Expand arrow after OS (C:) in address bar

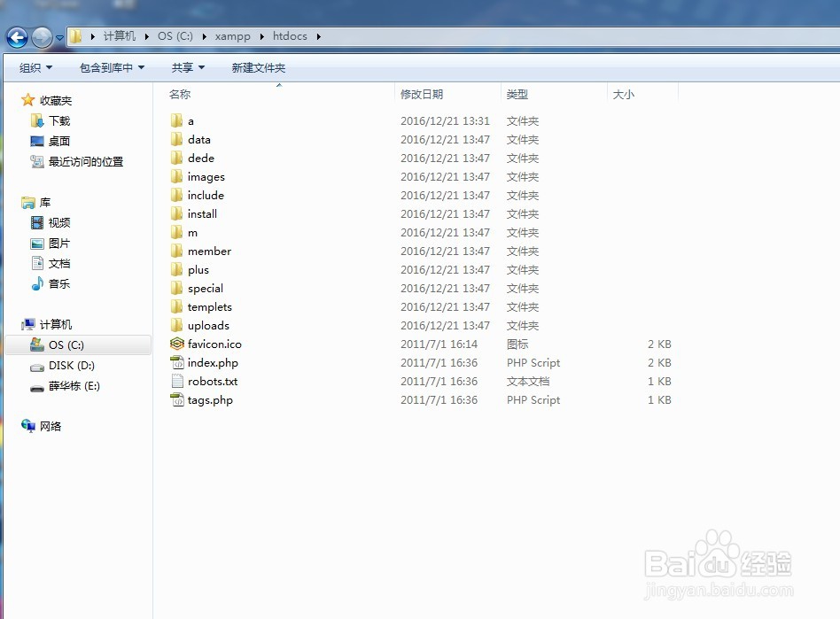[204, 36]
